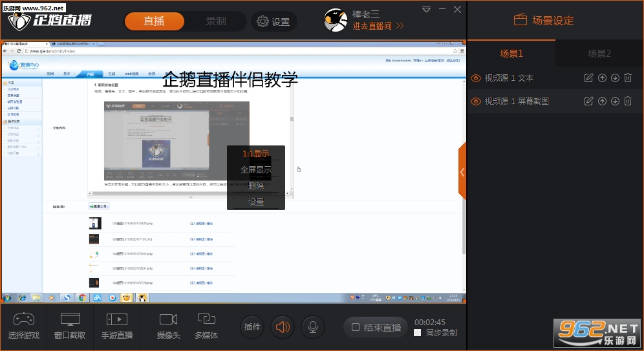Click the 00:02:45 live timer
Image resolution: width=644 pixels, height=351 pixels.
(429, 323)
